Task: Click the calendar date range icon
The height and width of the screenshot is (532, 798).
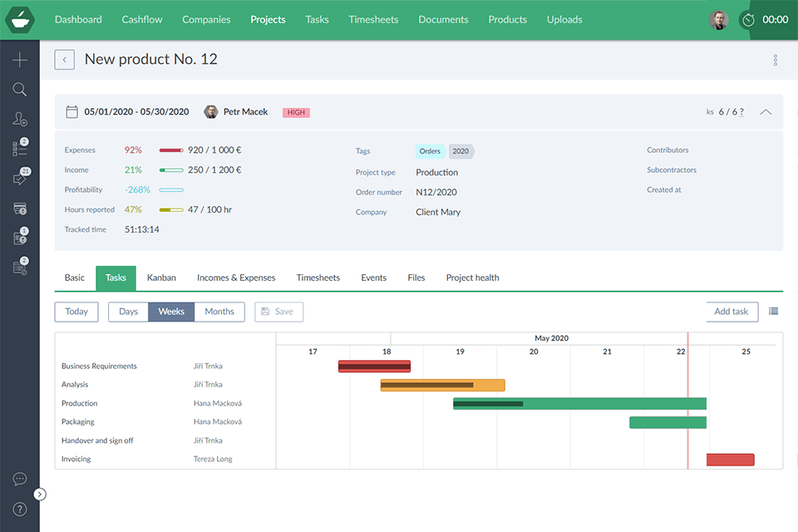Action: tap(71, 111)
